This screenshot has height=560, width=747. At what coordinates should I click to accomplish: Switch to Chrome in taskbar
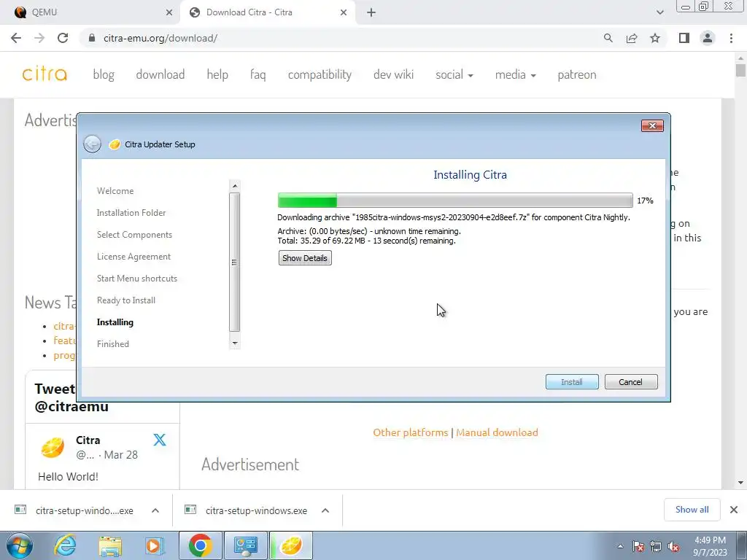(200, 545)
